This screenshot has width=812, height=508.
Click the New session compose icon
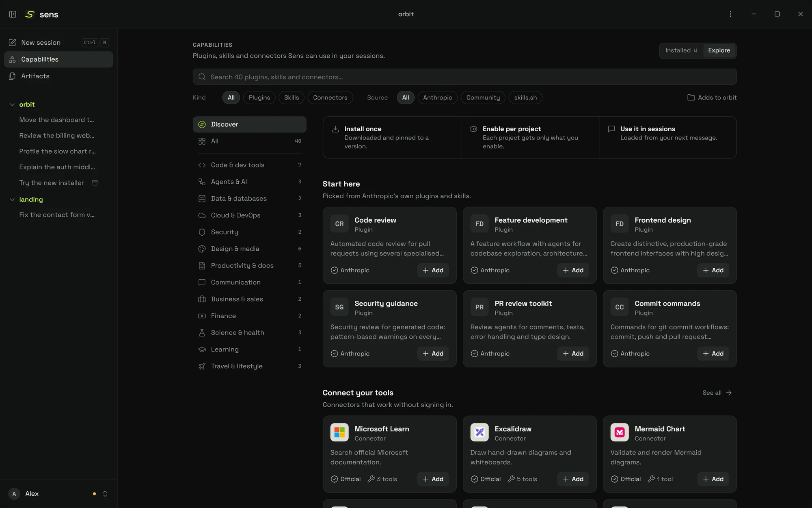point(12,43)
